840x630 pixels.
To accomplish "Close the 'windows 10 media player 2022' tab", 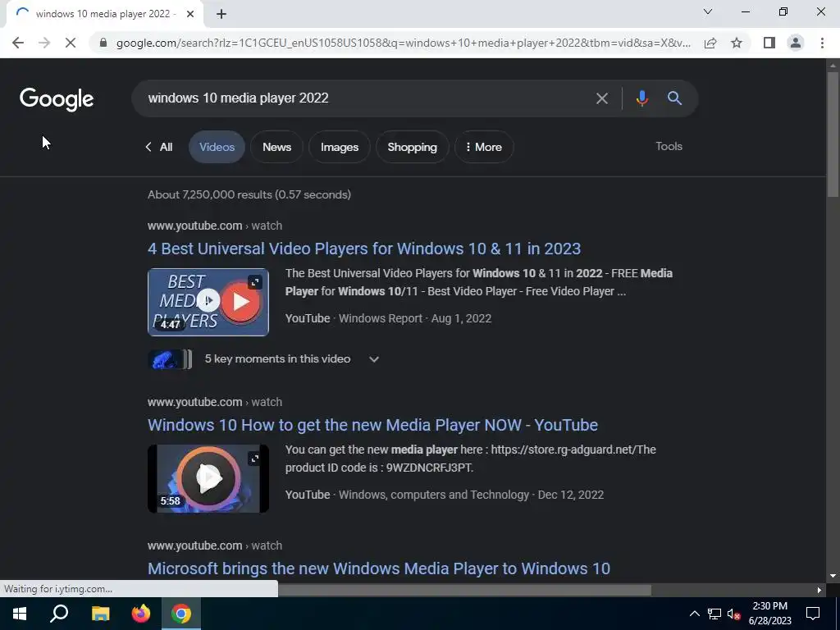I will pyautogui.click(x=190, y=14).
